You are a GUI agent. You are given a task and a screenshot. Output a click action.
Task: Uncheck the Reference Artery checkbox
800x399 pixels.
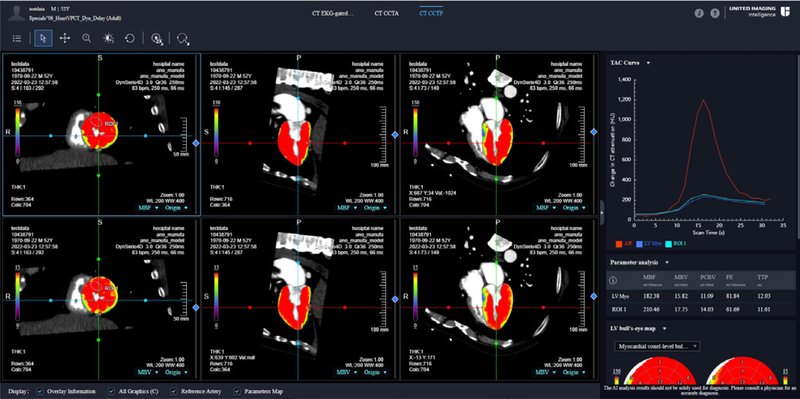[x=174, y=391]
